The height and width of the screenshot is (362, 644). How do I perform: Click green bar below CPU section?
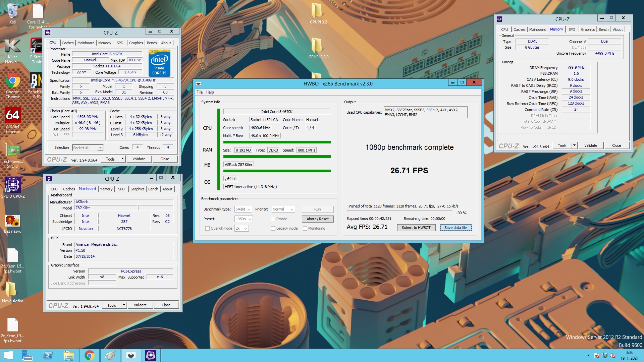click(x=277, y=142)
